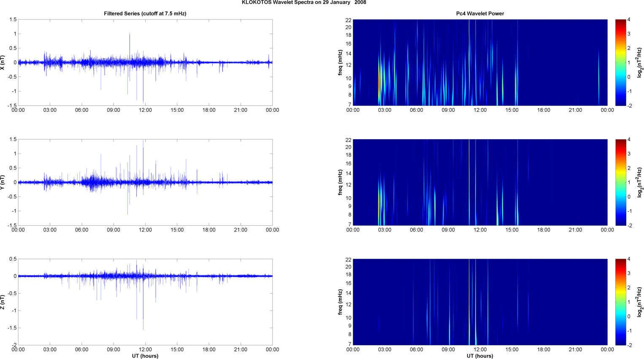Click the Z component filtered series plot

tap(145, 302)
